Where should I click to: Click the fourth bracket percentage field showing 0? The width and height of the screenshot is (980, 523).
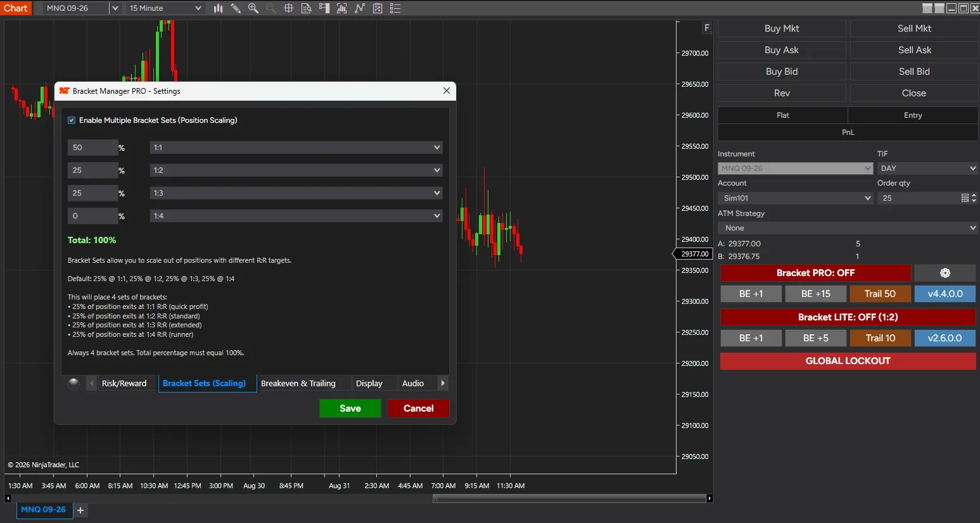(x=92, y=216)
